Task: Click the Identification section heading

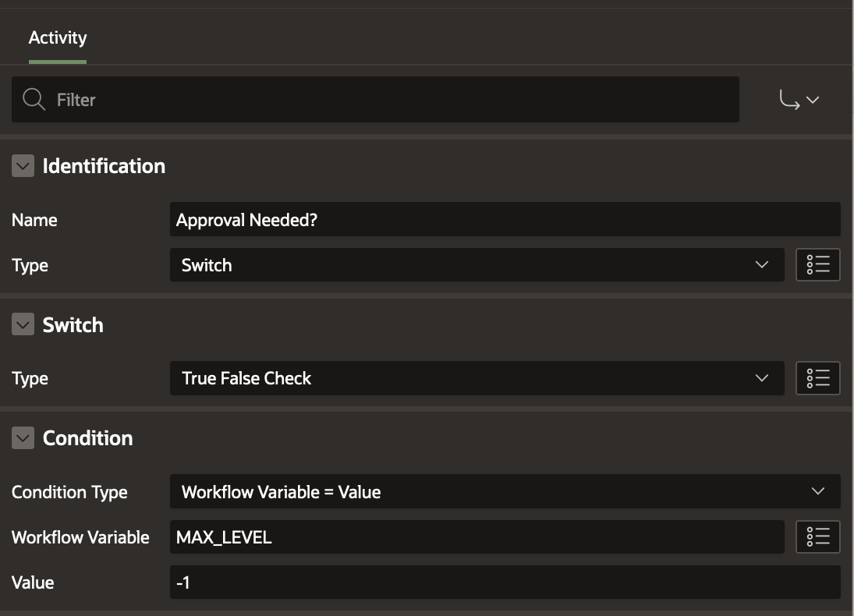Action: click(104, 166)
